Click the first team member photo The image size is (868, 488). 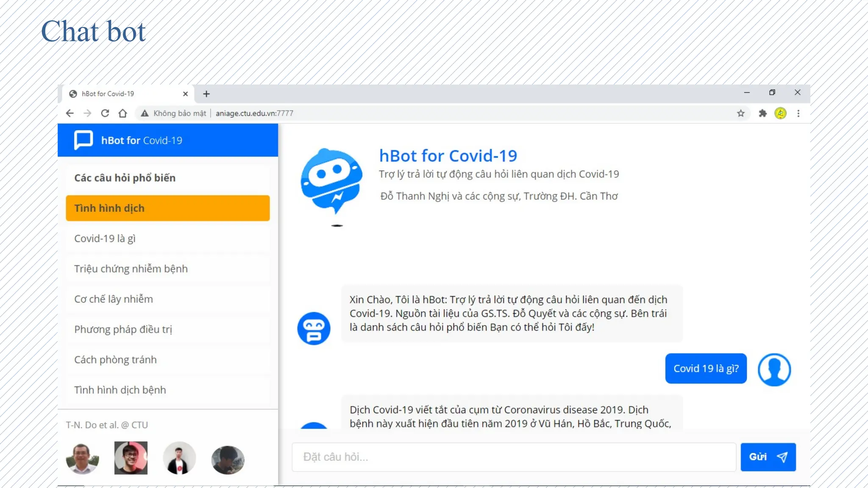pos(82,458)
